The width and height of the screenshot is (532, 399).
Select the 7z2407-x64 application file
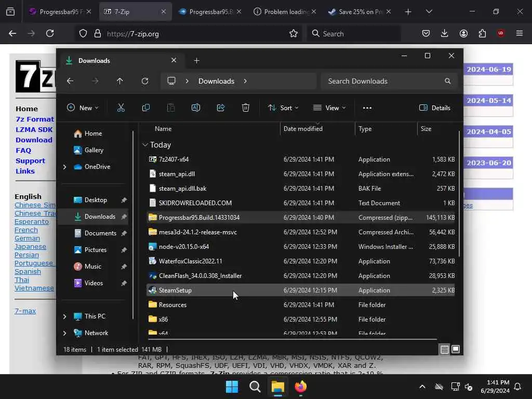(301, 159)
